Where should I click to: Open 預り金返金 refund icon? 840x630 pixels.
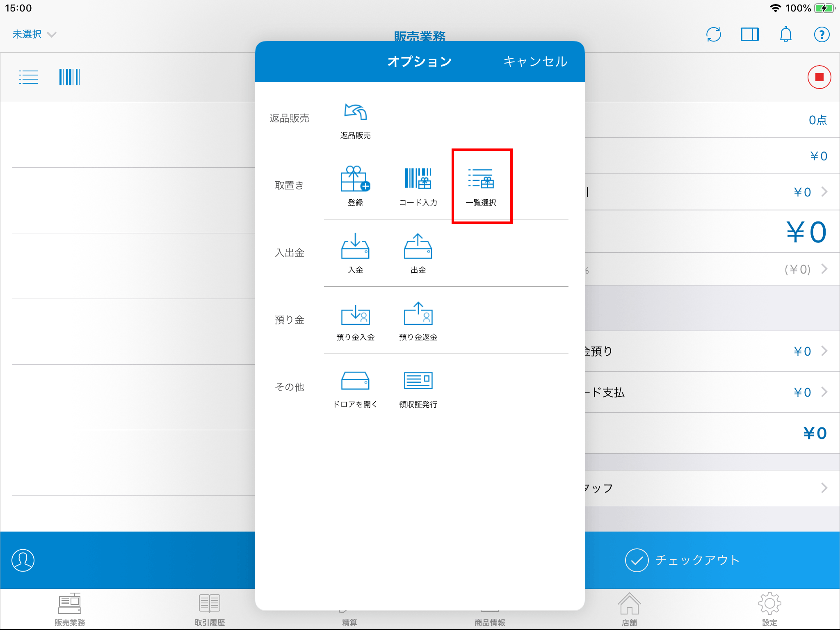point(418,315)
